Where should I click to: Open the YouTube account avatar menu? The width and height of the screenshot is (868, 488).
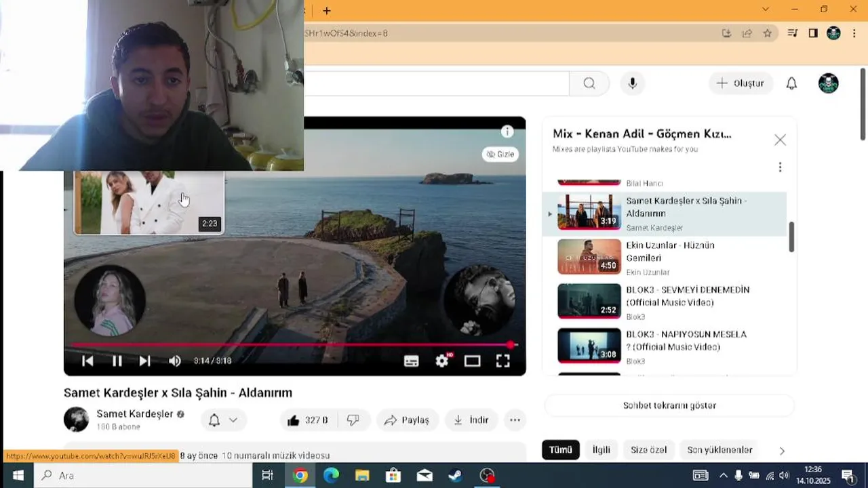(829, 83)
